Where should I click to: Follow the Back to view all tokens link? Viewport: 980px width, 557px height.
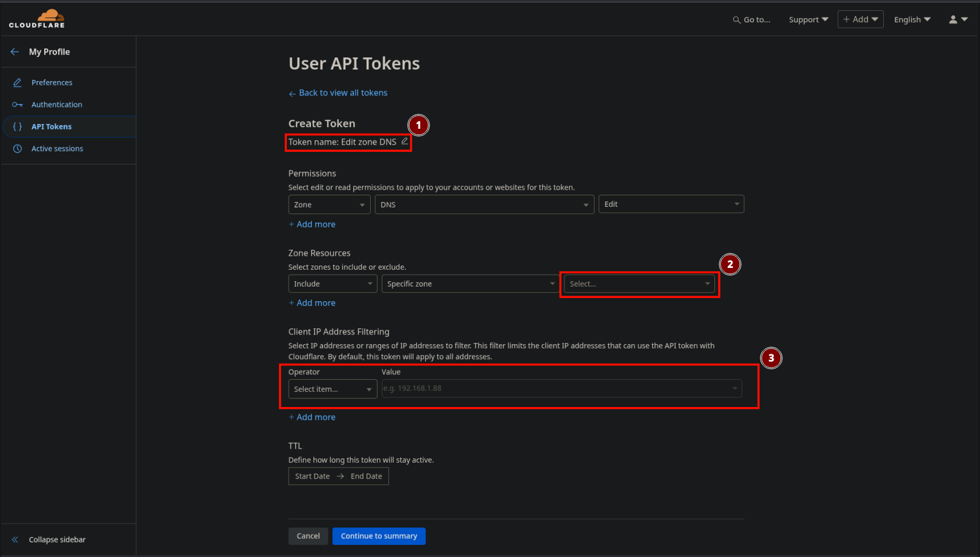point(343,93)
